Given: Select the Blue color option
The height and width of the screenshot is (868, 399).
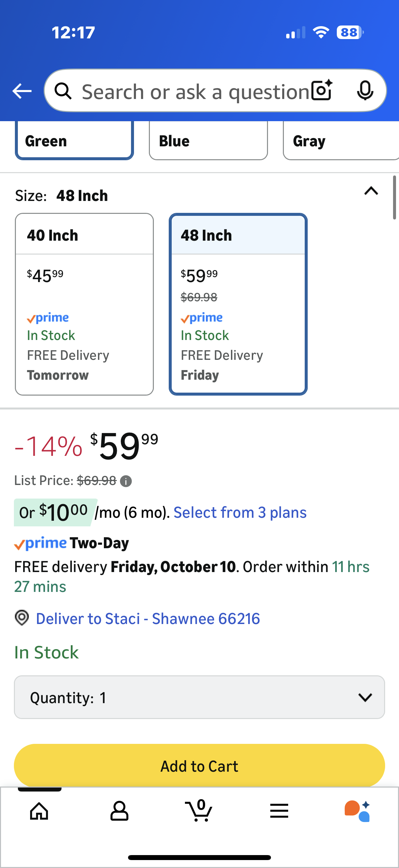Looking at the screenshot, I should point(208,141).
